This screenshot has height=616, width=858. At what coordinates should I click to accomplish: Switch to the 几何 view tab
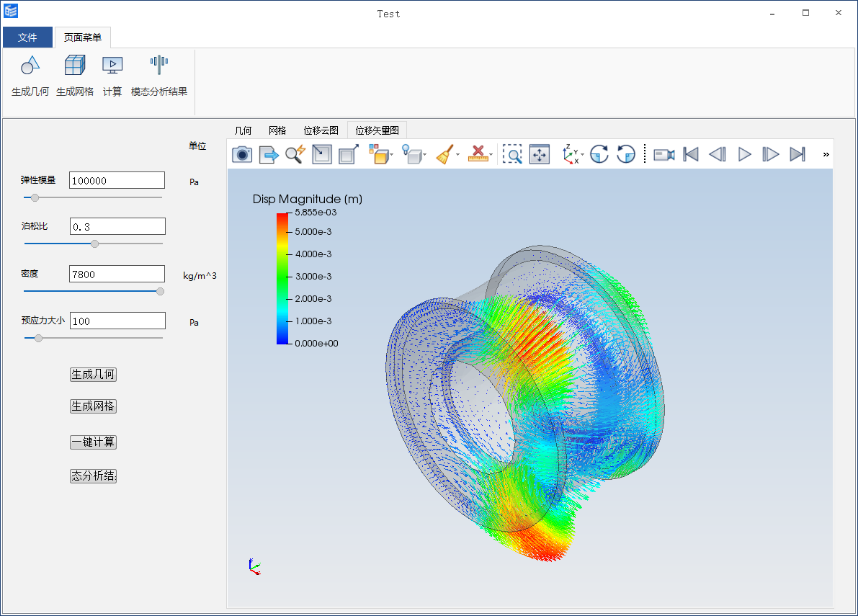tap(243, 130)
